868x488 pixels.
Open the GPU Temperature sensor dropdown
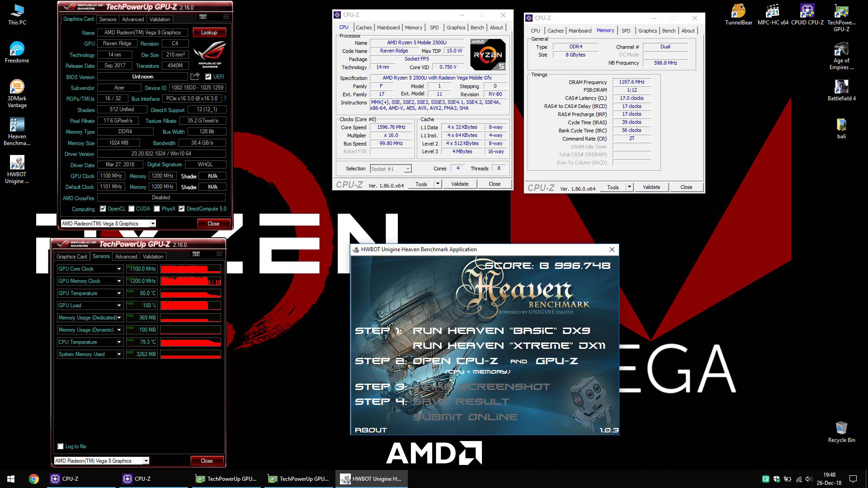[119, 293]
